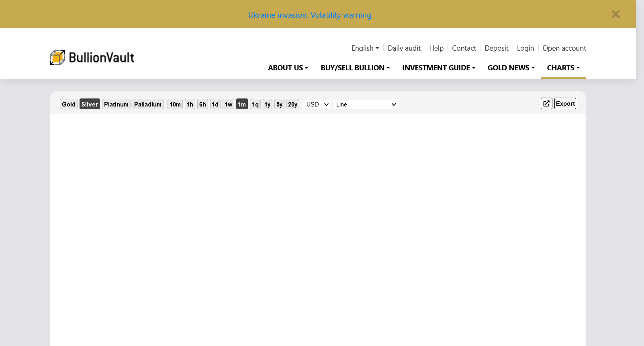The image size is (644, 346).
Task: Open the CHARTS menu
Action: (563, 68)
